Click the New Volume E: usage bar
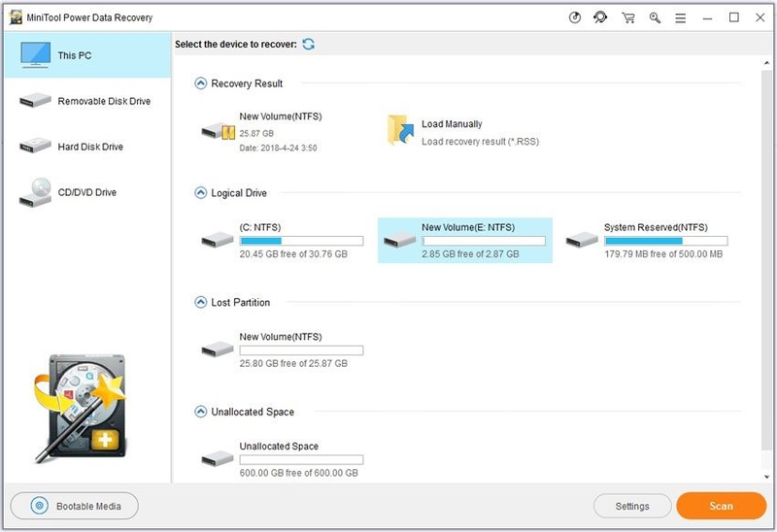The width and height of the screenshot is (777, 532). tap(484, 241)
